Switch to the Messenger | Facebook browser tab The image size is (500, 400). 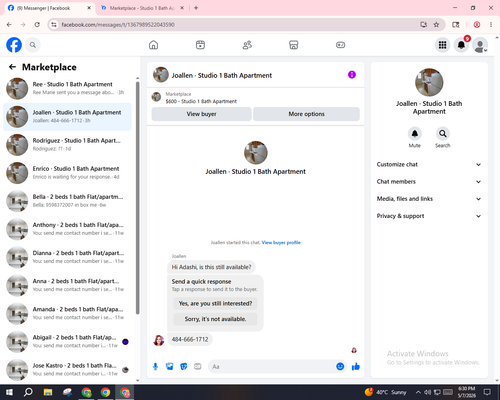(49, 8)
